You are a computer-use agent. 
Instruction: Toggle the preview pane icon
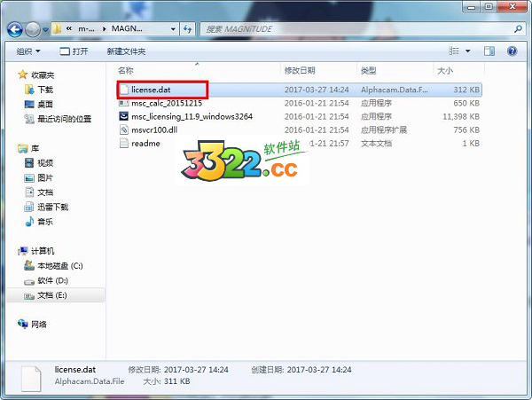(x=489, y=51)
